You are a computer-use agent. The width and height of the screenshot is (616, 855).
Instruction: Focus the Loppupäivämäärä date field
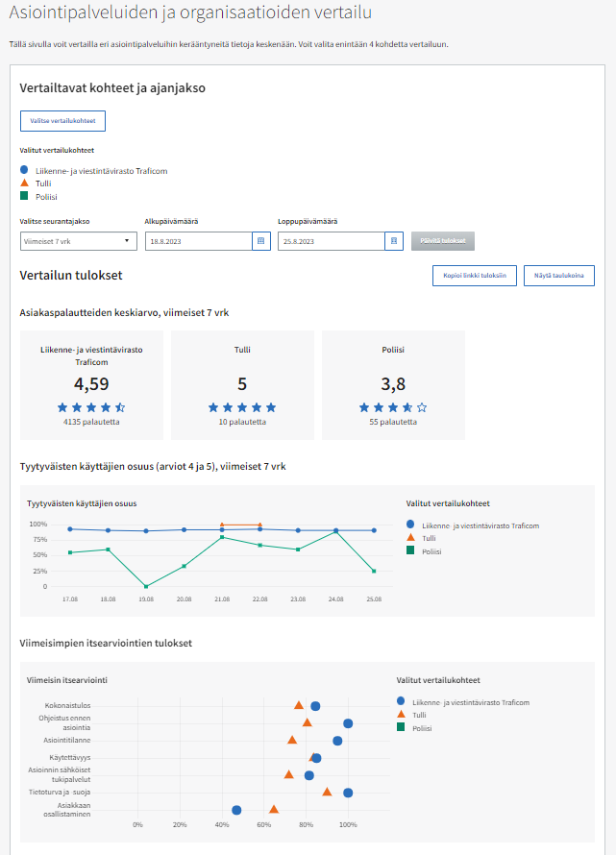tap(331, 242)
